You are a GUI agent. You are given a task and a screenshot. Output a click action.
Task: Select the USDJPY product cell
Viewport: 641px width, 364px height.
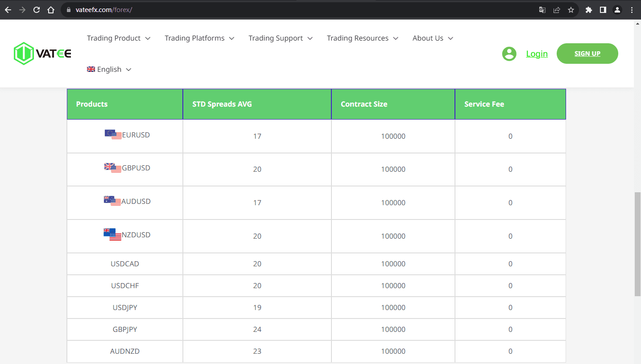coord(125,307)
